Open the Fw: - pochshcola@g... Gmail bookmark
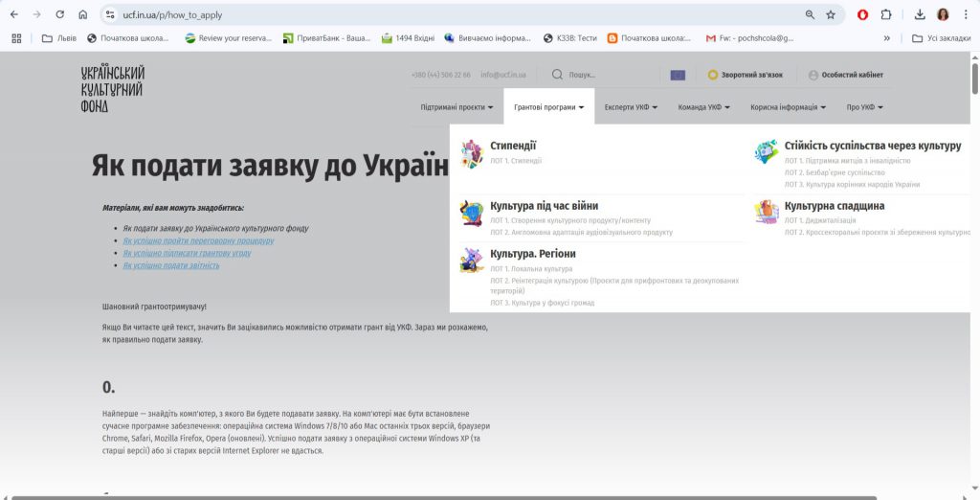The width and height of the screenshot is (980, 500). click(750, 38)
